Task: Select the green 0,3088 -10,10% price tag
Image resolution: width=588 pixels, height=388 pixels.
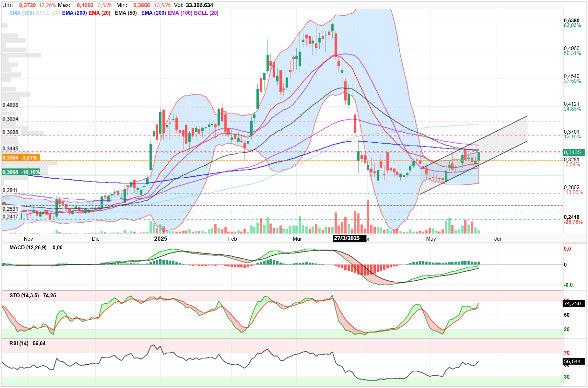Action: pyautogui.click(x=21, y=172)
